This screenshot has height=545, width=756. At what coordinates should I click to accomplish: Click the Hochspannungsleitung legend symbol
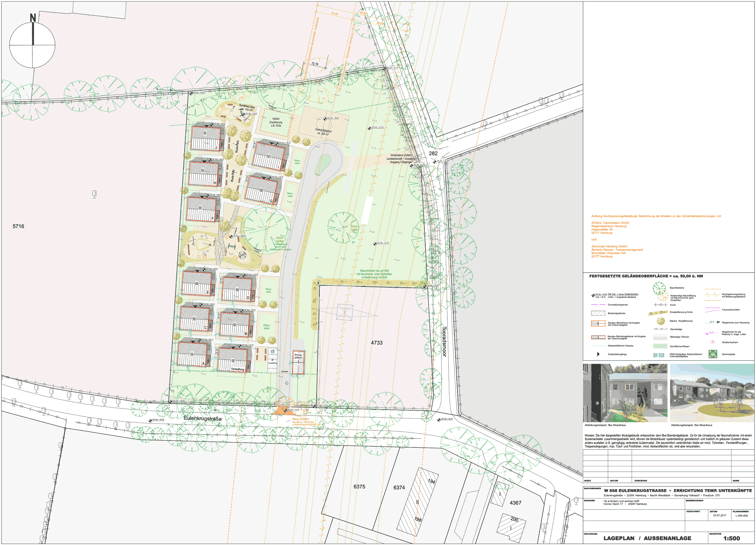[x=713, y=294]
